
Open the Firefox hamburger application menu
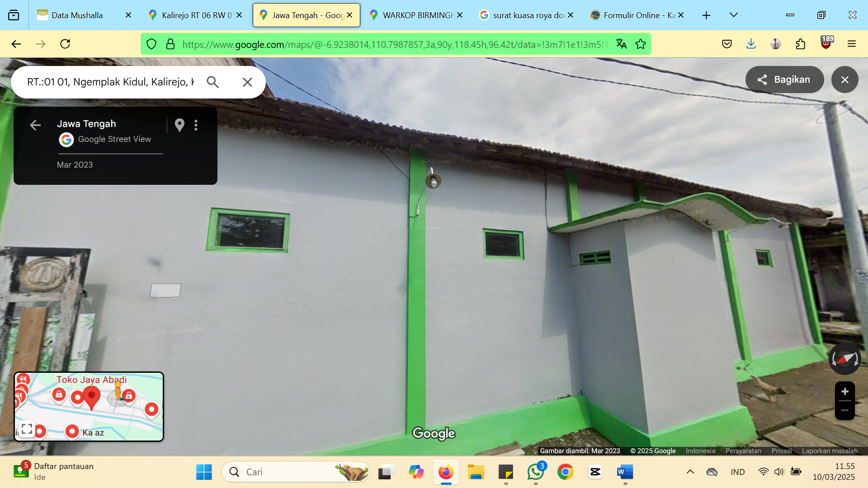tap(852, 44)
